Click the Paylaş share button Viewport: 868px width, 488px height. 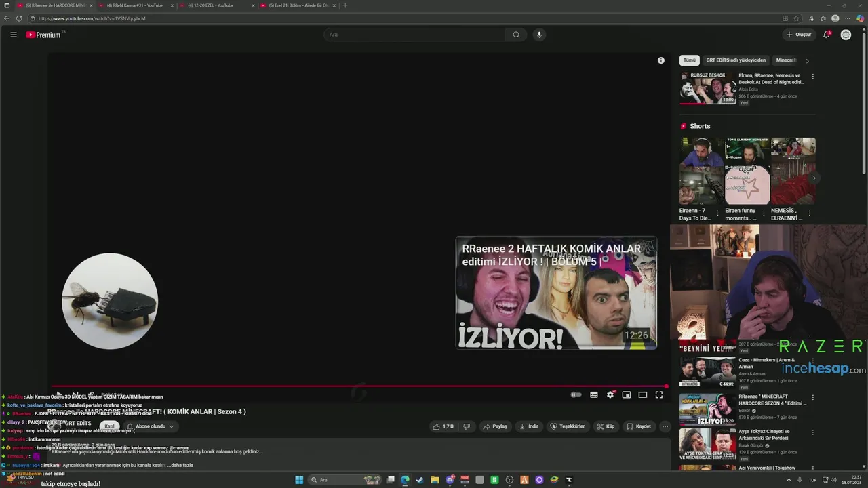tap(495, 426)
